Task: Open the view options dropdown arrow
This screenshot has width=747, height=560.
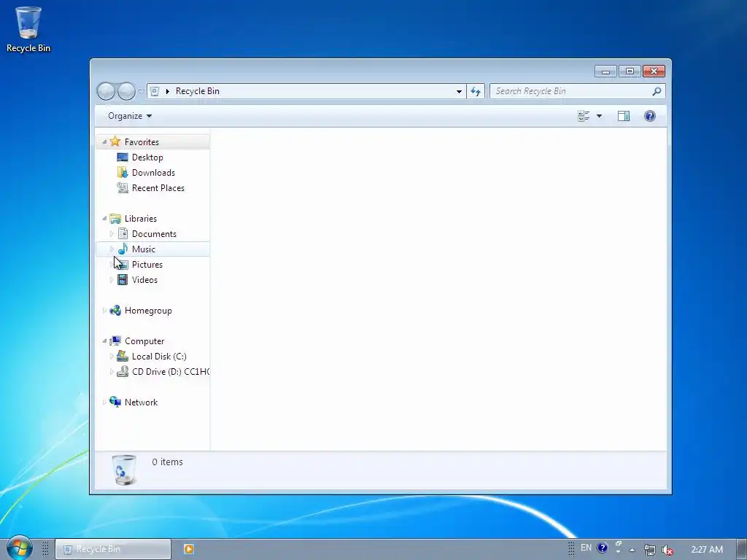Action: click(600, 116)
